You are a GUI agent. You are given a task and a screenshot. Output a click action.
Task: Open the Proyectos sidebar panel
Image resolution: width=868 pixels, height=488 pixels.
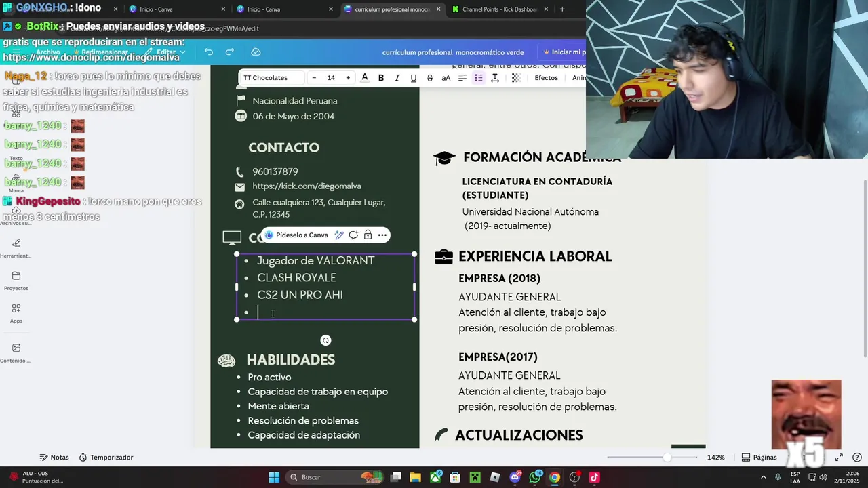coord(16,280)
